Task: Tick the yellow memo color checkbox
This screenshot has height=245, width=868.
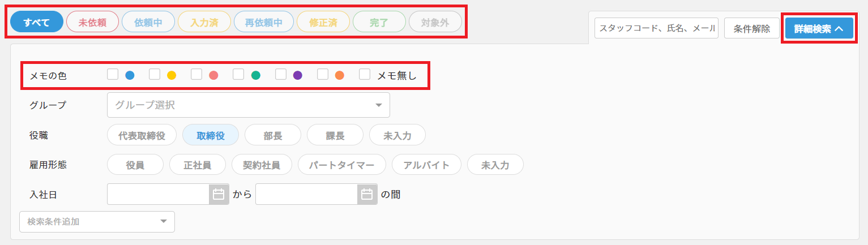Action: coord(155,74)
